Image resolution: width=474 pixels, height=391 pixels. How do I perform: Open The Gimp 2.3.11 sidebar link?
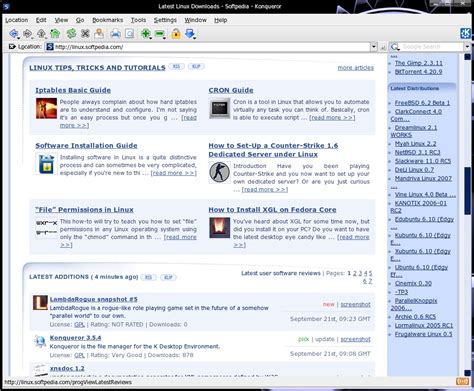(419, 63)
